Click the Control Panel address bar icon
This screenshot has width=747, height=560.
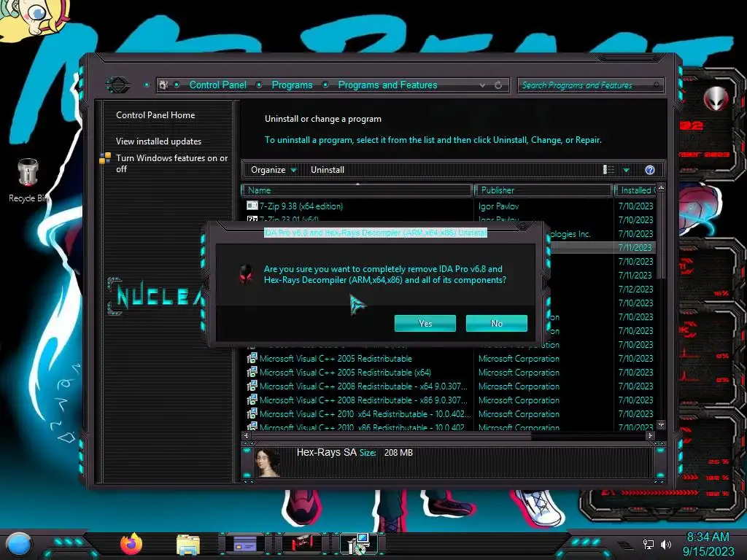(x=163, y=85)
